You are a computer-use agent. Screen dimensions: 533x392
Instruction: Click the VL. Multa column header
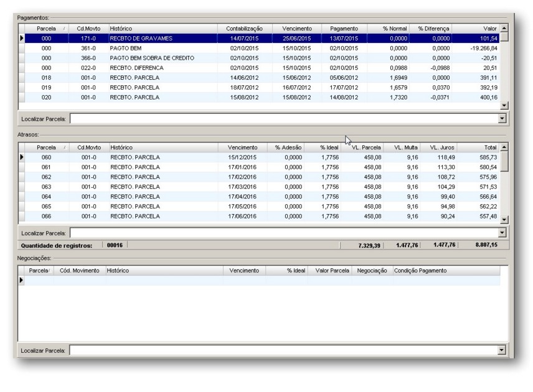(x=402, y=147)
